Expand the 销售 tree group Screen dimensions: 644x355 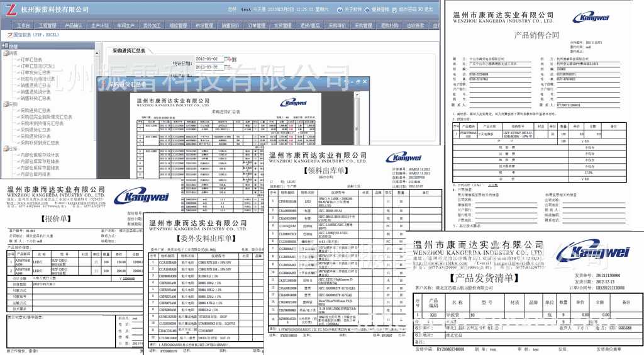13,53
